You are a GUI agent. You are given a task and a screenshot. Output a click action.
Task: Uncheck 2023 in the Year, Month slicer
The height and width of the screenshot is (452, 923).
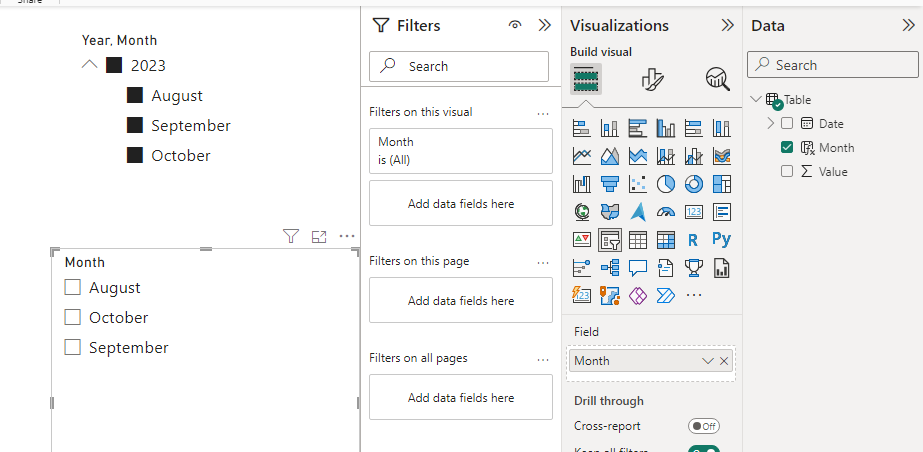pos(114,65)
